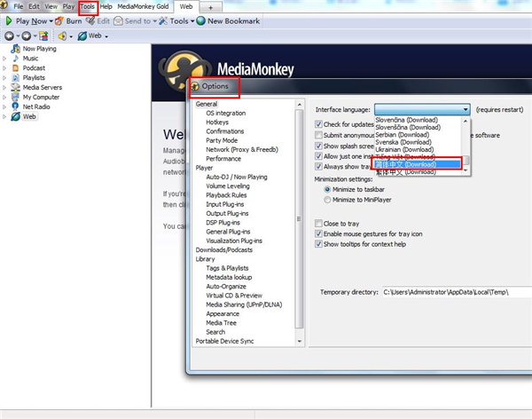
Task: Expand the Media Servers tree node
Action: tap(4, 87)
